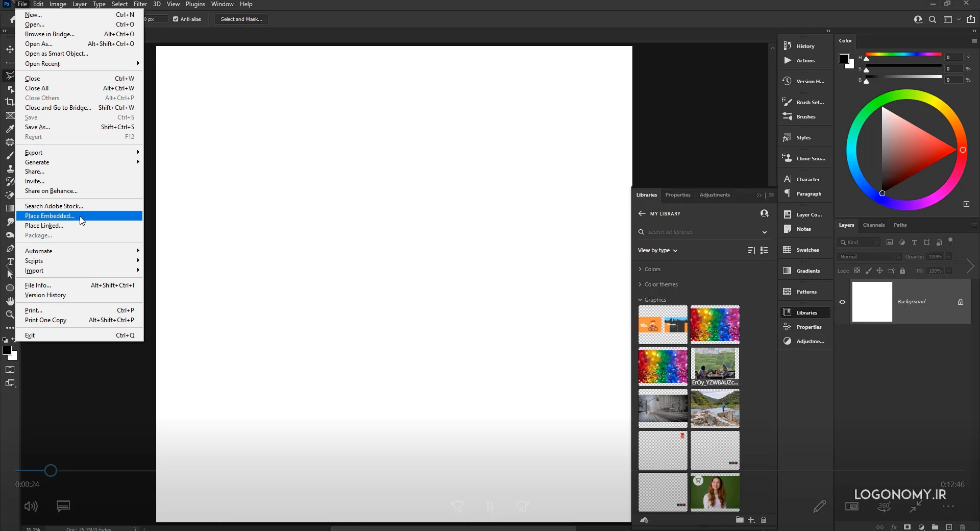
Task: Switch to the Channels tab
Action: (x=873, y=225)
